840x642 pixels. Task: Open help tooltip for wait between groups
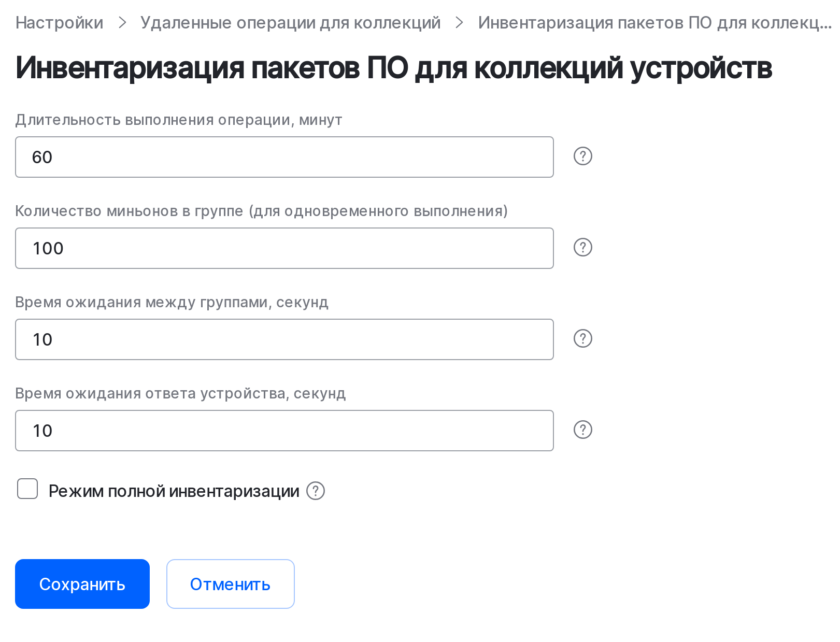(582, 338)
